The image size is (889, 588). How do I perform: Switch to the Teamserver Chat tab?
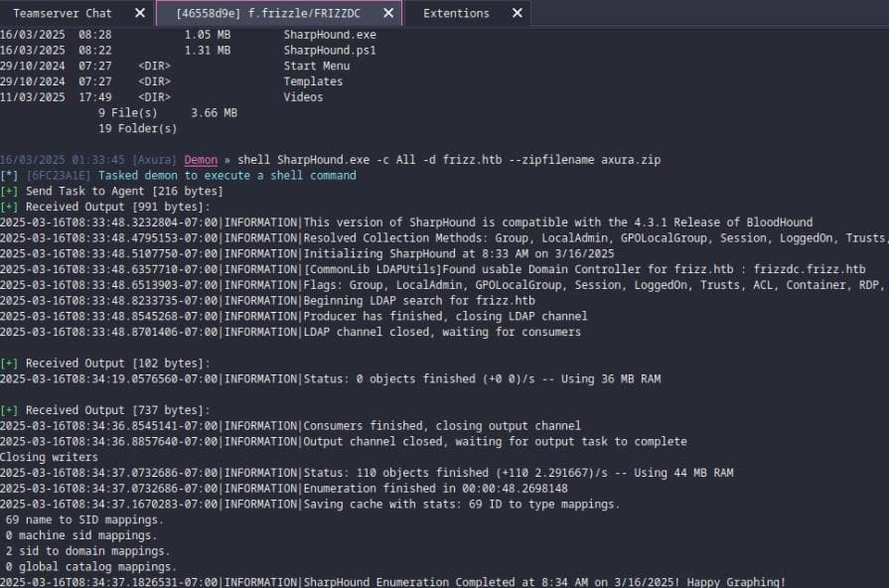click(63, 13)
